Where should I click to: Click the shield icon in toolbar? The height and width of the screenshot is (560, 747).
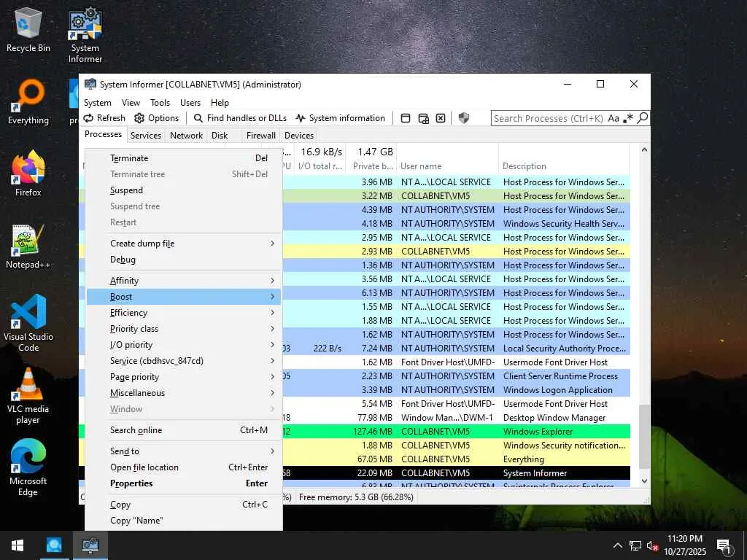463,118
